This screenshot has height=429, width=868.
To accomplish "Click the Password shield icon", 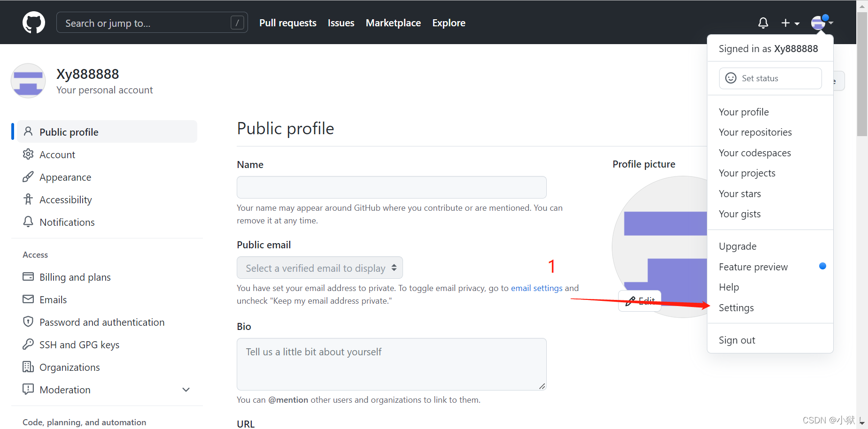I will 28,322.
